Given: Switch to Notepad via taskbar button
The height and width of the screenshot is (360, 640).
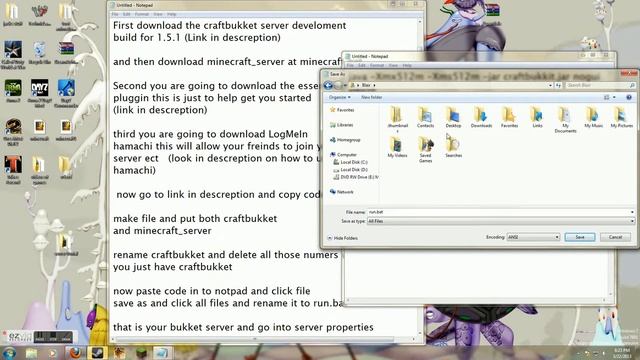Looking at the screenshot, I should pos(162,353).
